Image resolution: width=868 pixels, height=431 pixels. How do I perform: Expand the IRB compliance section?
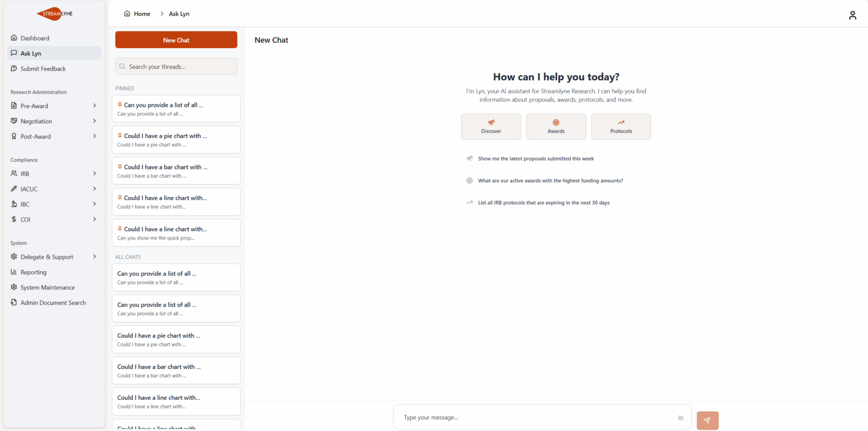tap(94, 173)
